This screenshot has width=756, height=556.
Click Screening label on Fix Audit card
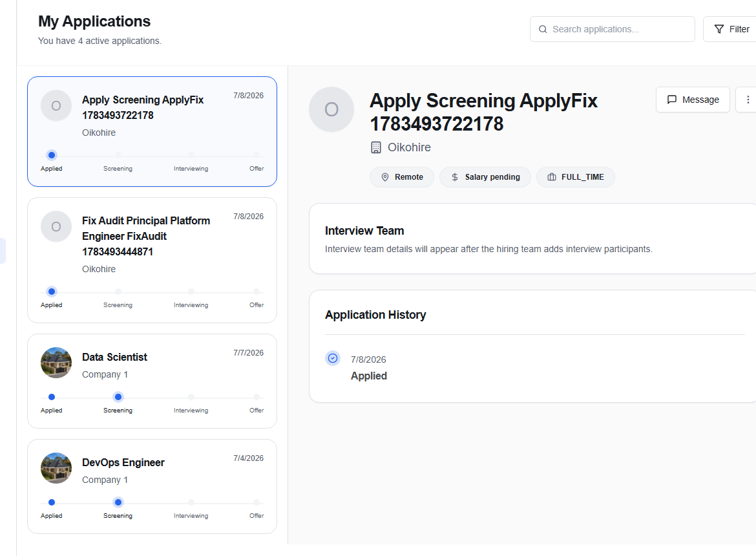[x=118, y=305]
